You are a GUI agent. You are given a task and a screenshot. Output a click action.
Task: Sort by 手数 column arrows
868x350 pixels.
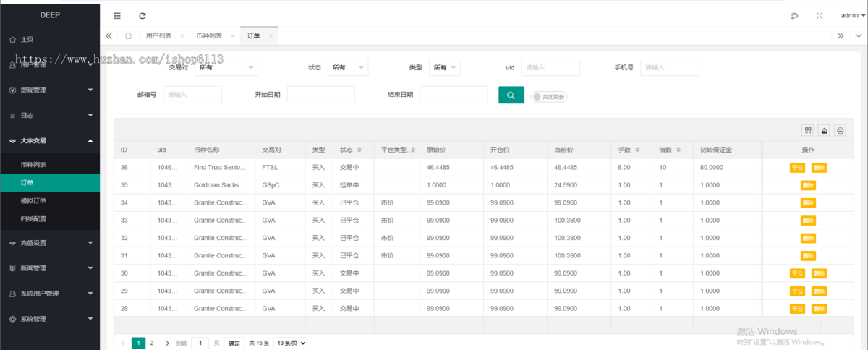click(637, 150)
